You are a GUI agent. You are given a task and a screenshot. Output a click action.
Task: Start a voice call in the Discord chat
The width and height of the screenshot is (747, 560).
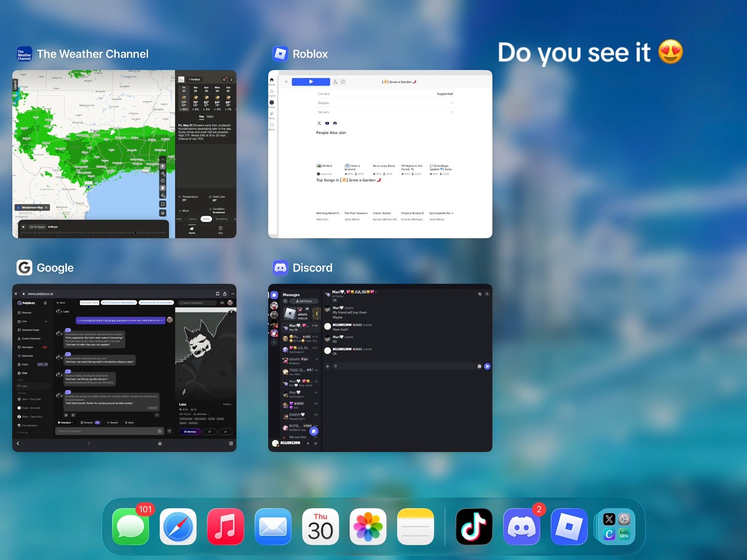480,294
